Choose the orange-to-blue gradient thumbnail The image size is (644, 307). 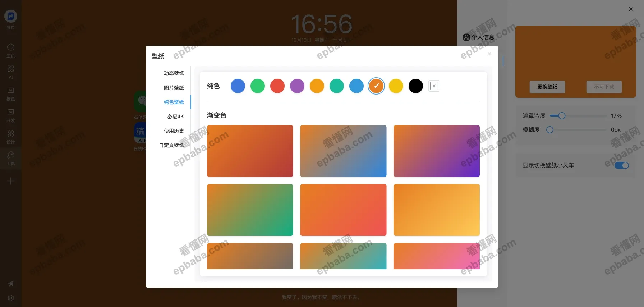tap(343, 151)
